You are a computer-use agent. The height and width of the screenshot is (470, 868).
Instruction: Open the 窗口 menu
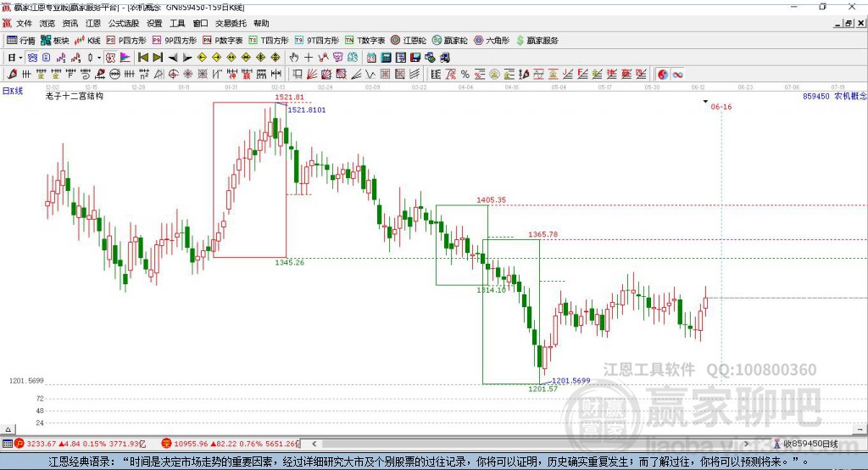point(200,23)
